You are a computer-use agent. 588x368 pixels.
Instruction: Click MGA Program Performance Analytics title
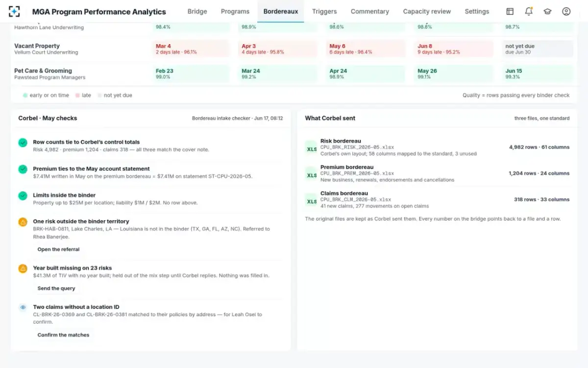(99, 12)
